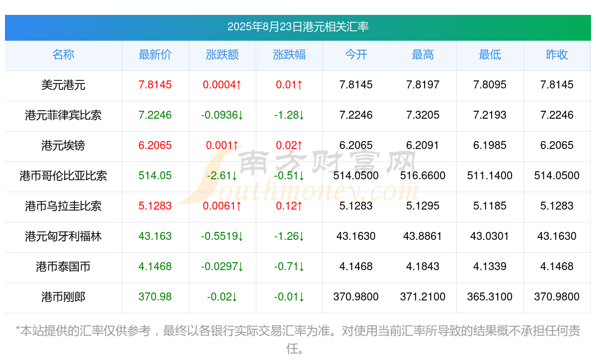Click the low value 5.1185
The height and width of the screenshot is (364, 596).
pos(490,206)
